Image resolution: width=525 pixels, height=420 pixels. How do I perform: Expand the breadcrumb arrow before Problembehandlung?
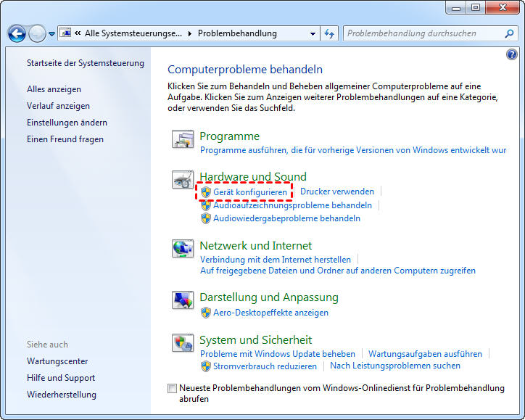pyautogui.click(x=190, y=34)
